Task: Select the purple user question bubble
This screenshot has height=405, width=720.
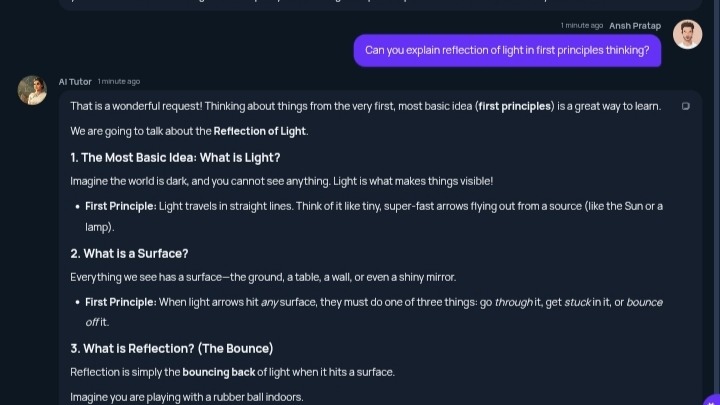Action: click(507, 51)
